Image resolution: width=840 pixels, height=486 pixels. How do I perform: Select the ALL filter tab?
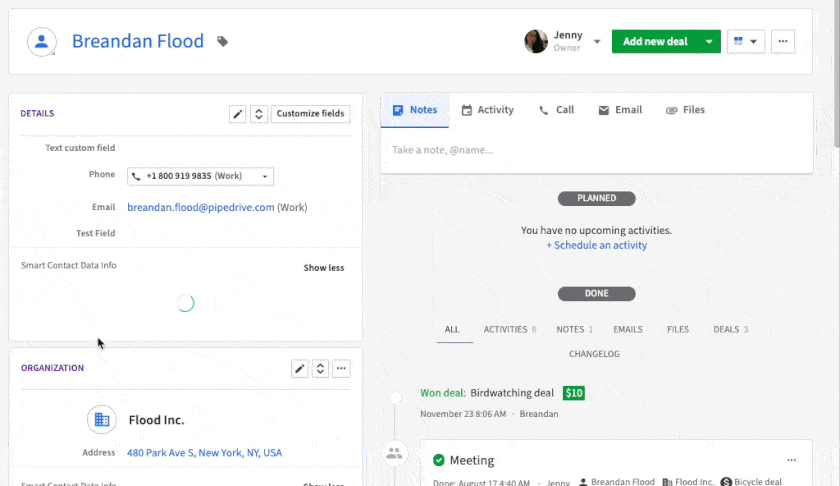click(x=452, y=330)
